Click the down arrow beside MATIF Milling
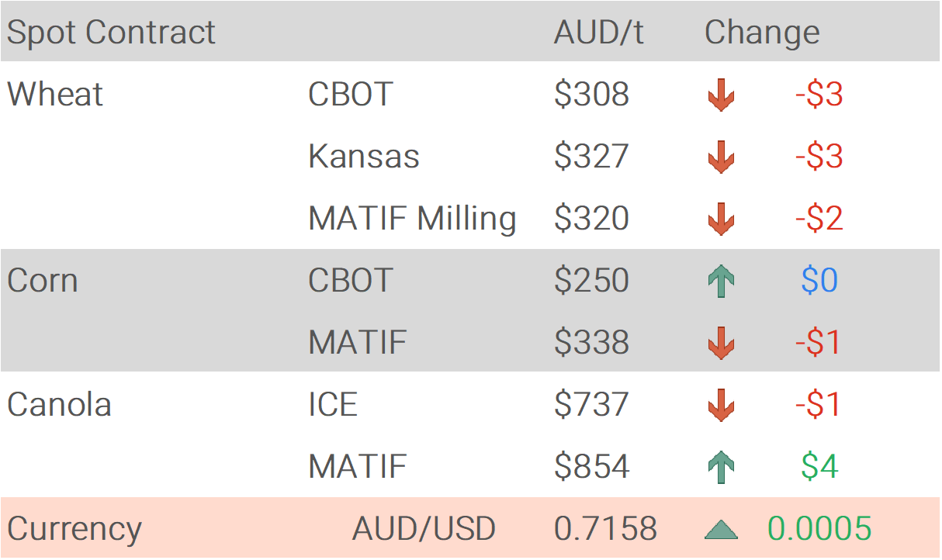Image resolution: width=942 pixels, height=560 pixels. click(721, 220)
